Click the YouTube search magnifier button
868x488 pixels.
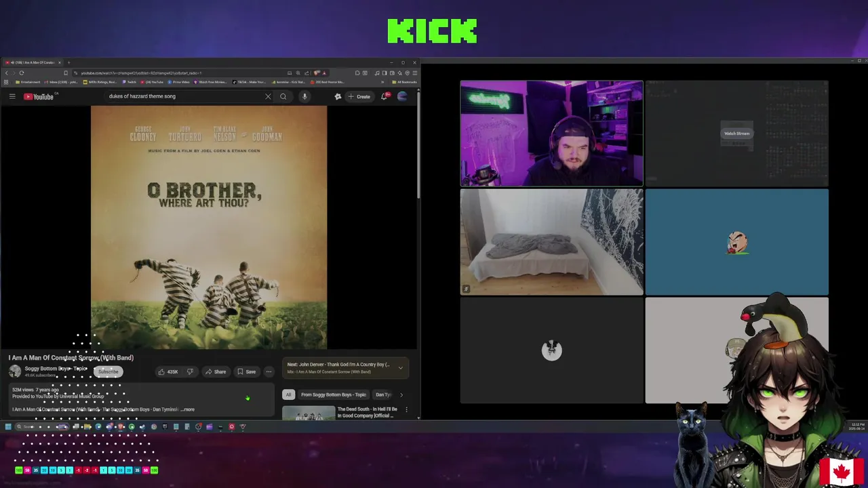tap(283, 96)
